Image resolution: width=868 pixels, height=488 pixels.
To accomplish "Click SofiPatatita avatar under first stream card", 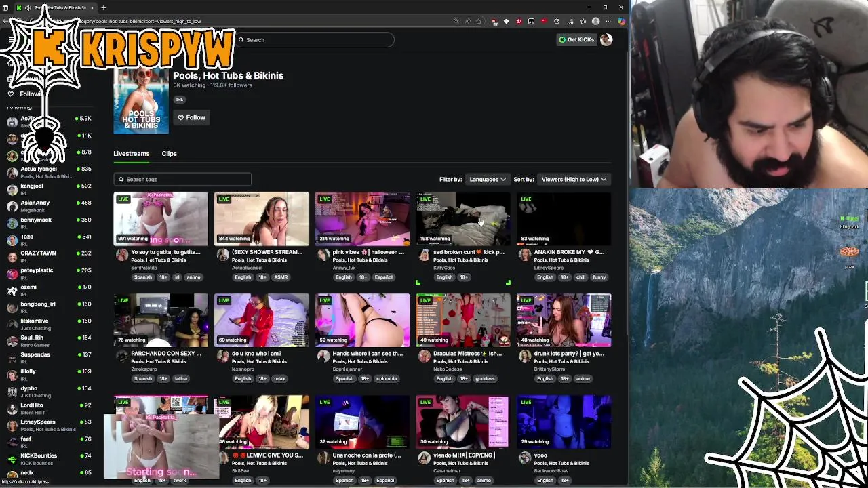I will pos(122,255).
